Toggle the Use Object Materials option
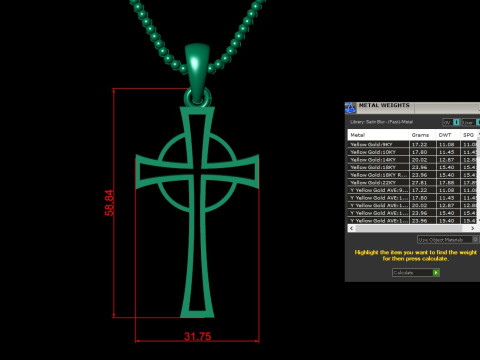Screen dimensions: 480x360 [x=448, y=240]
